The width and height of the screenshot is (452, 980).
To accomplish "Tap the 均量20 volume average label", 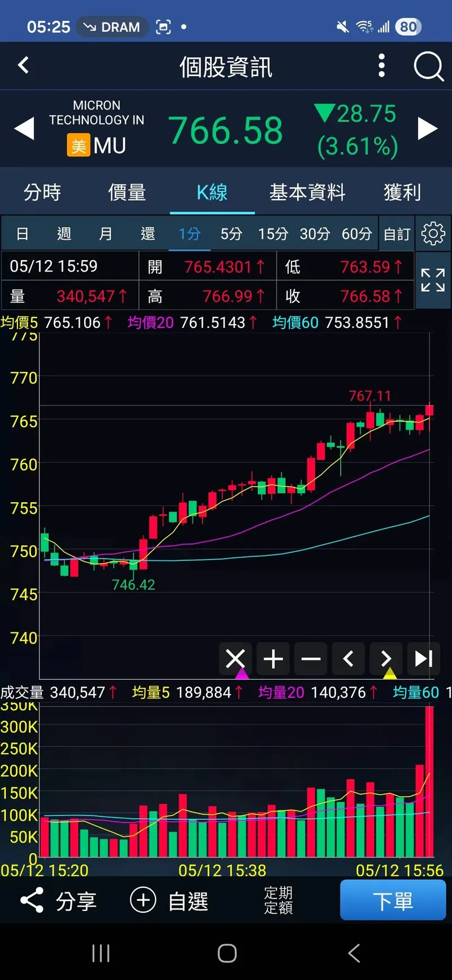I will tap(281, 692).
